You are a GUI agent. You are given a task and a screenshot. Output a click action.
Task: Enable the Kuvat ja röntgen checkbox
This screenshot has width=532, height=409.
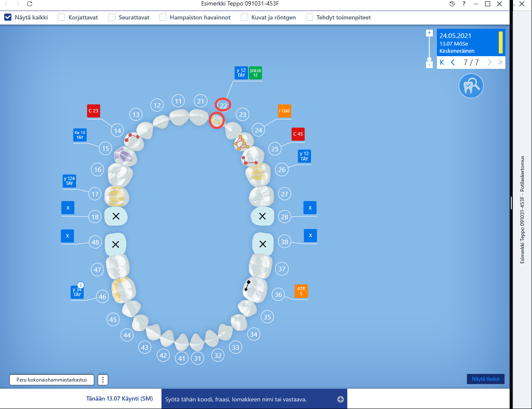pyautogui.click(x=244, y=17)
